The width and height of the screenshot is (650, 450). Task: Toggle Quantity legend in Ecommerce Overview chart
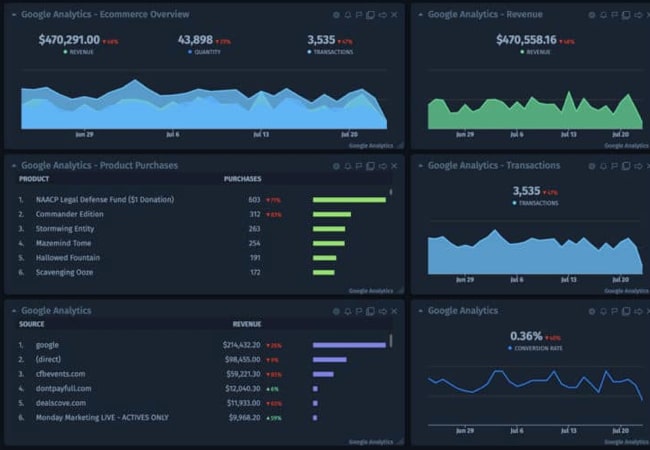coord(204,51)
